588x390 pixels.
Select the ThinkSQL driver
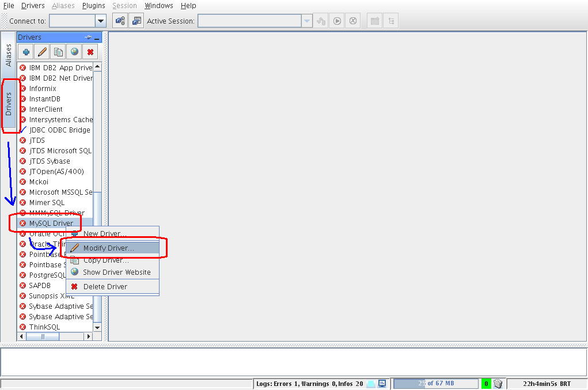click(x=55, y=327)
